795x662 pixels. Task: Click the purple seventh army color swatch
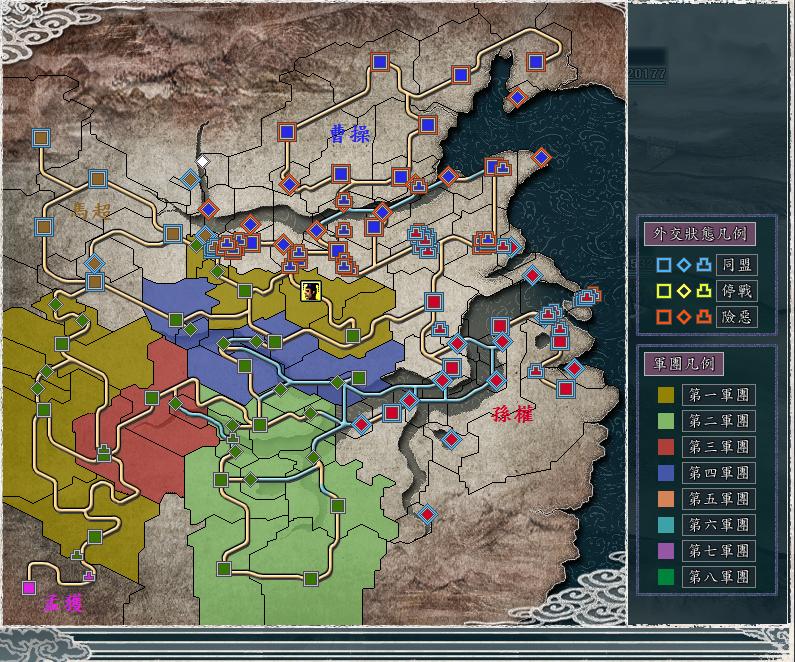666,551
